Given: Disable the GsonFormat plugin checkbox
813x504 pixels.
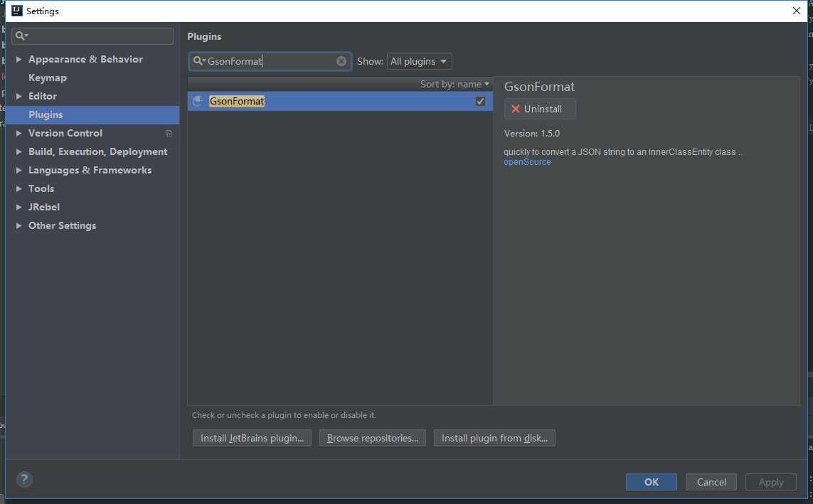Looking at the screenshot, I should pos(480,101).
